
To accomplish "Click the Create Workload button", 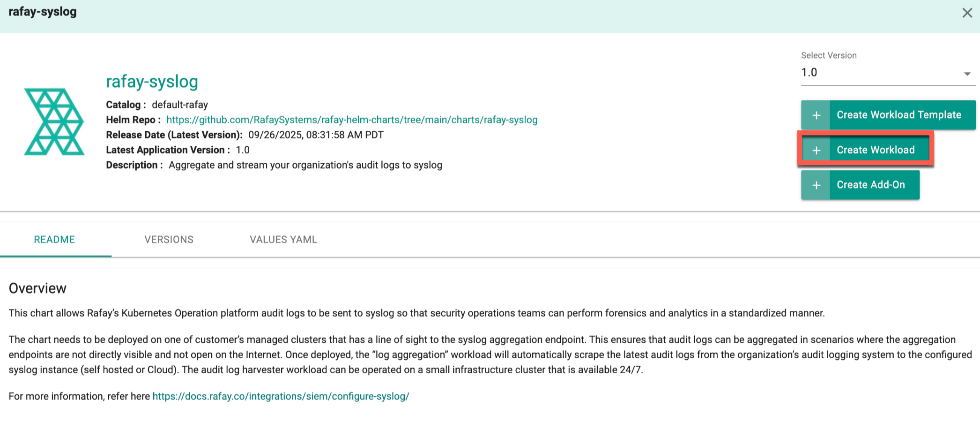I will tap(876, 150).
